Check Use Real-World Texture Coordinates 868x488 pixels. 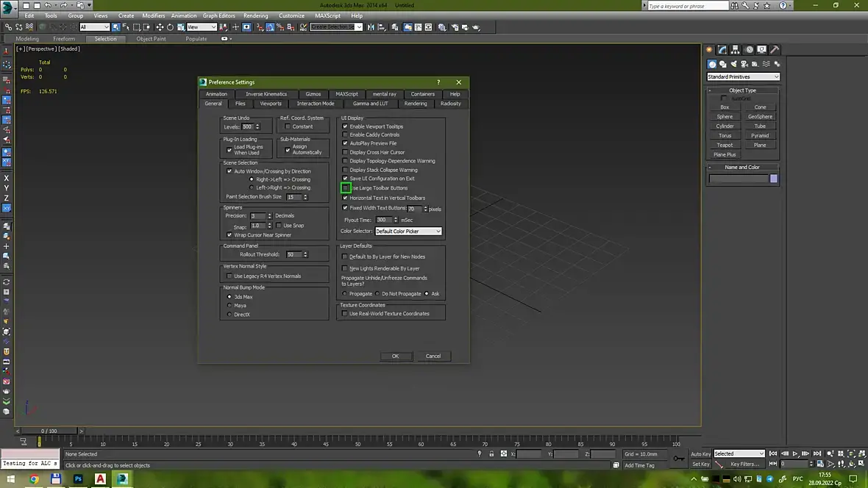click(x=345, y=314)
